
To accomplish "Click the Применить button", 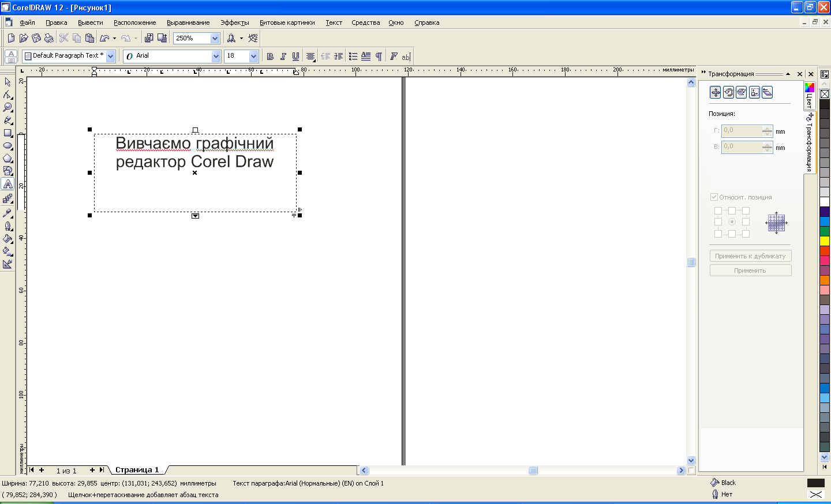I will (750, 270).
